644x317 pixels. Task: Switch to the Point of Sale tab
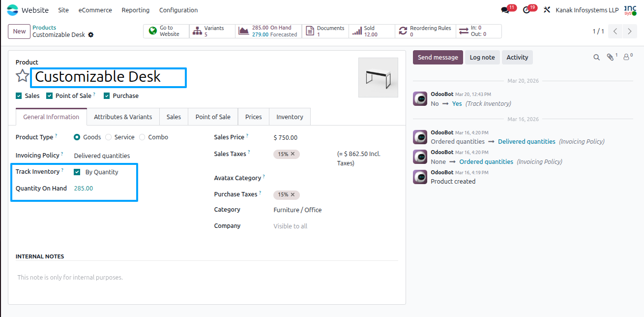pyautogui.click(x=213, y=117)
